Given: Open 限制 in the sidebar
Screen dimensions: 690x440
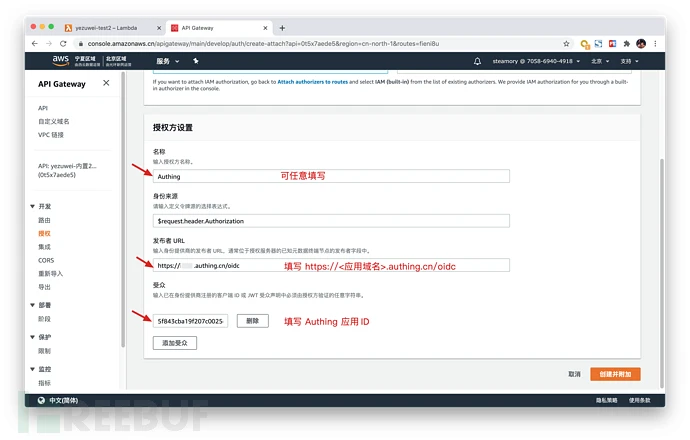Looking at the screenshot, I should tap(44, 351).
